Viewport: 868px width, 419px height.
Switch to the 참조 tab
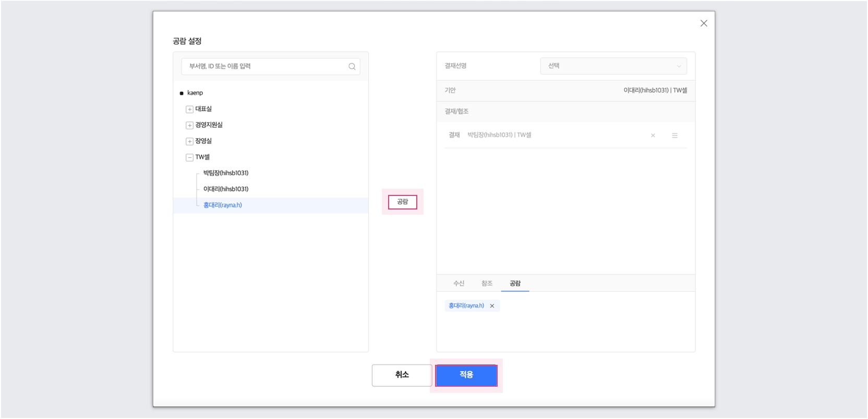(x=487, y=284)
